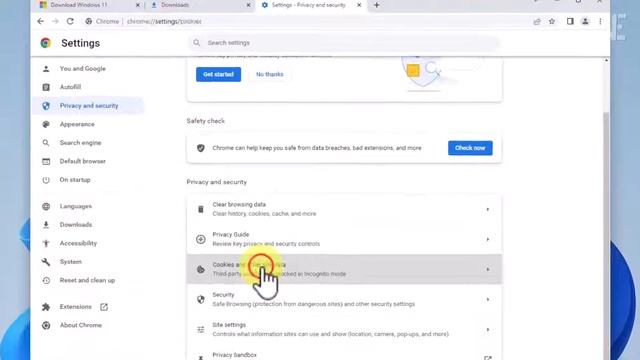Open Accessibility settings section

click(x=78, y=243)
